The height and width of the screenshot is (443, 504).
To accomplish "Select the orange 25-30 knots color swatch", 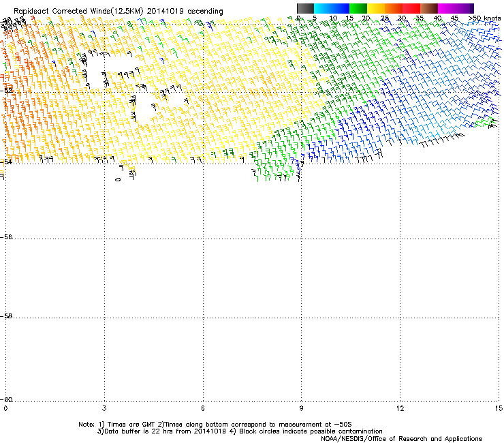I will point(394,8).
